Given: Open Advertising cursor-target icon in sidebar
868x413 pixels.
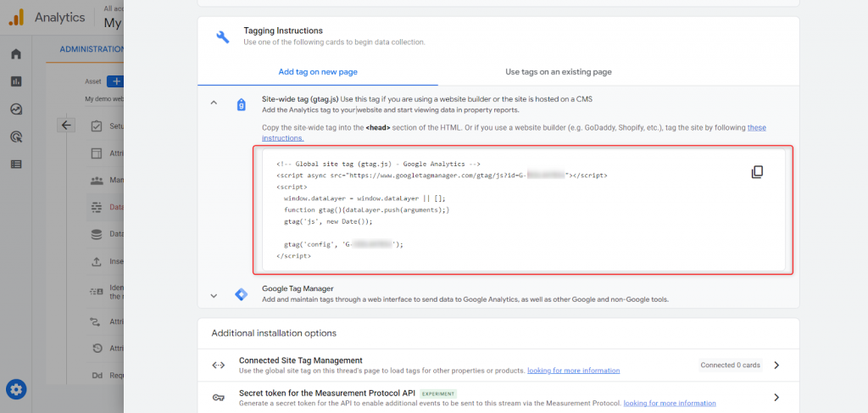Looking at the screenshot, I should tap(16, 137).
